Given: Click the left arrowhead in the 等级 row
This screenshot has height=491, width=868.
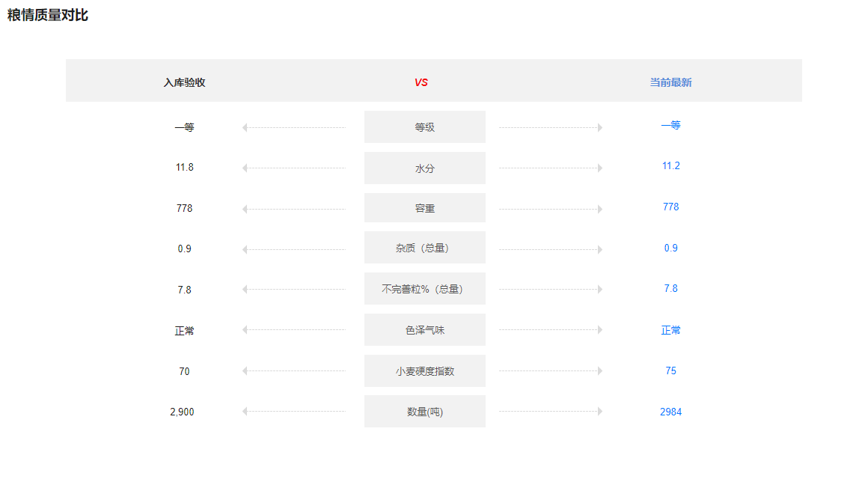Looking at the screenshot, I should pyautogui.click(x=245, y=127).
